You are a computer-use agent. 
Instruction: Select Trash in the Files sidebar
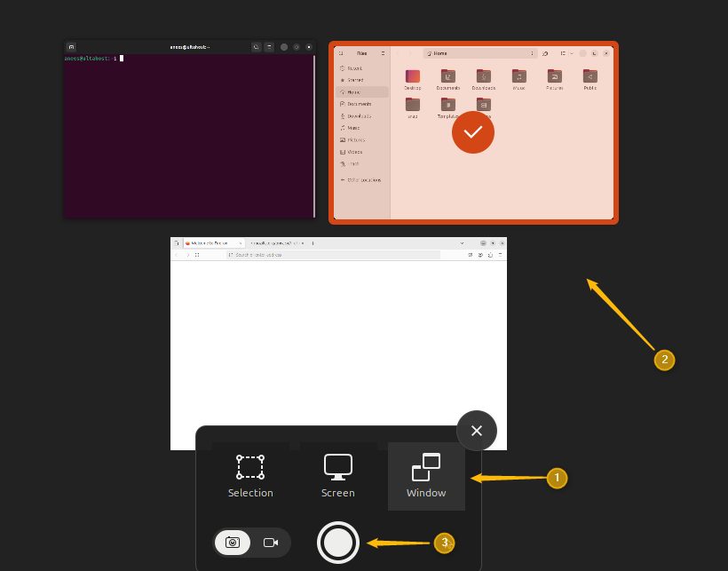click(361, 164)
